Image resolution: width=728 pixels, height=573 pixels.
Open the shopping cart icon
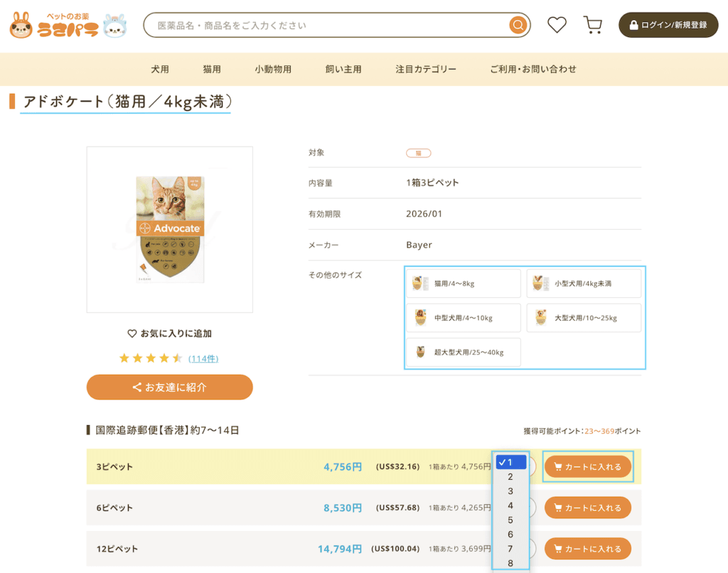click(593, 24)
